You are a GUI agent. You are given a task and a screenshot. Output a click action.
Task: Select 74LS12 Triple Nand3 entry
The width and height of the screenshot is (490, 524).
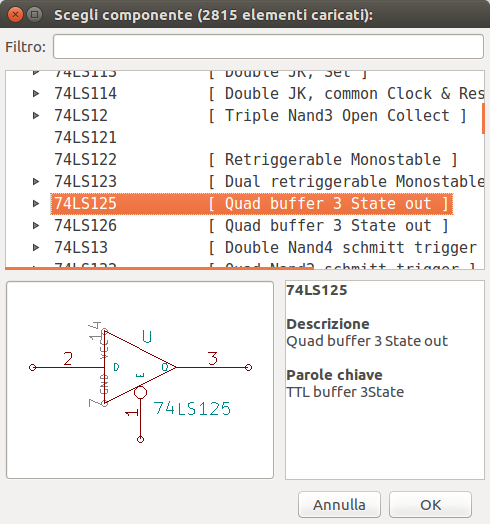point(260,116)
